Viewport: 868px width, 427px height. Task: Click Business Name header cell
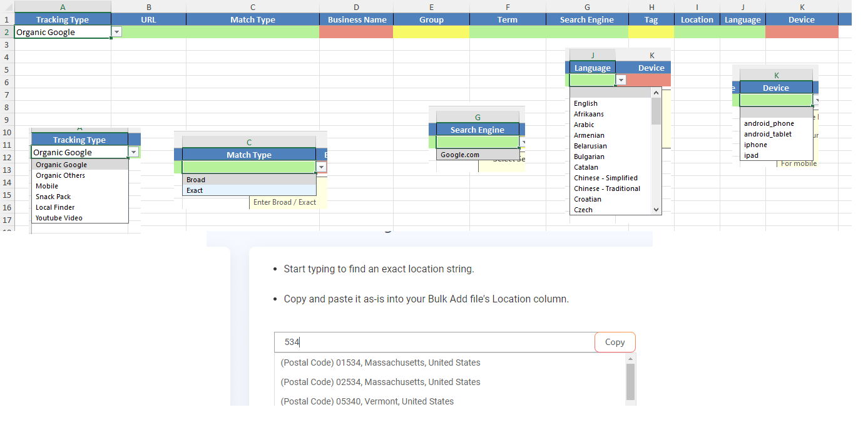pos(357,19)
